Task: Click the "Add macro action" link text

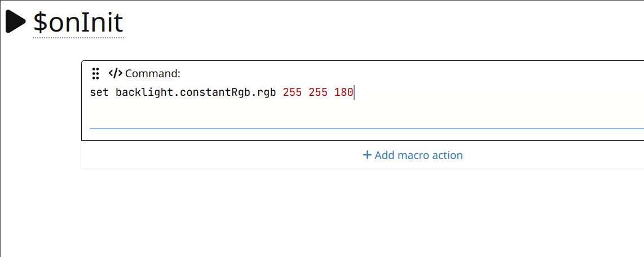Action: click(418, 155)
